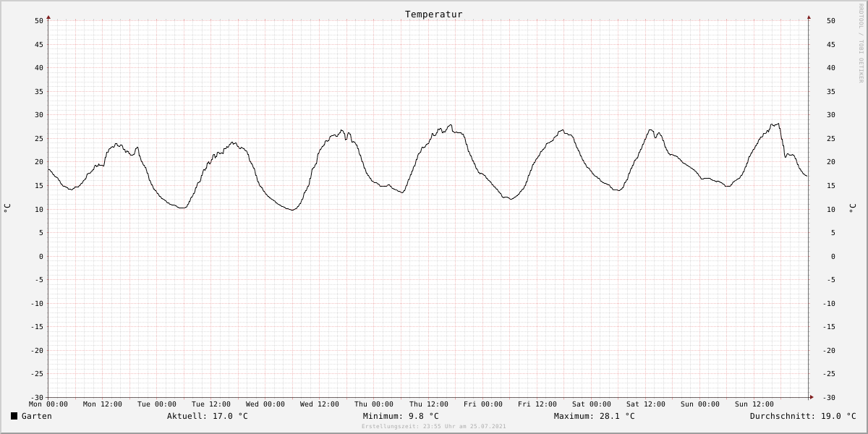The width and height of the screenshot is (868, 434).
Task: Click the Wed 12:00 time axis label
Action: click(x=320, y=404)
